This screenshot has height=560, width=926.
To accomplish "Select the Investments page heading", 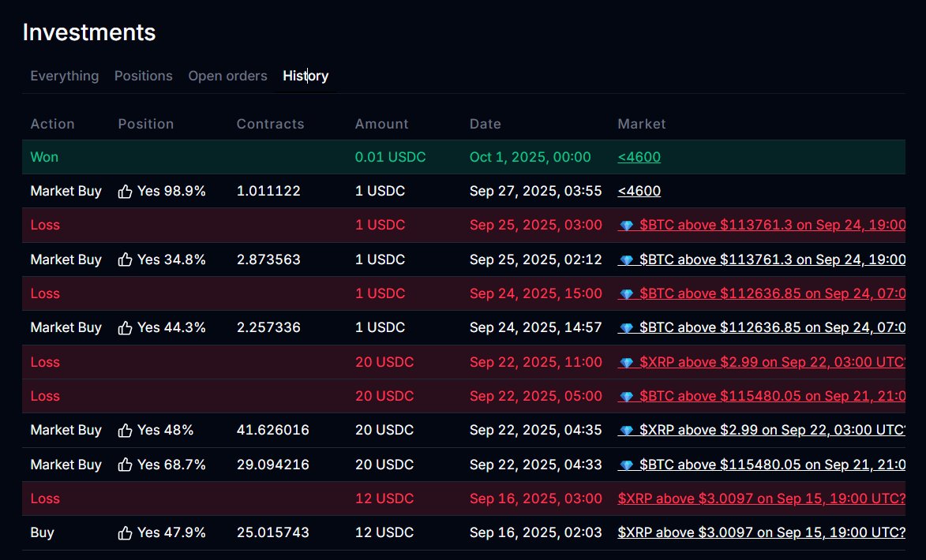I will point(89,32).
